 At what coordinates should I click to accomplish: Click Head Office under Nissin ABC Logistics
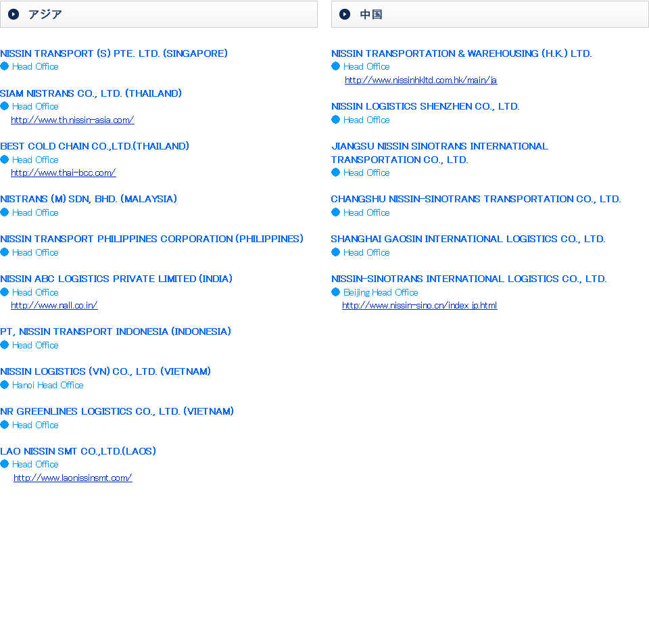(x=35, y=292)
